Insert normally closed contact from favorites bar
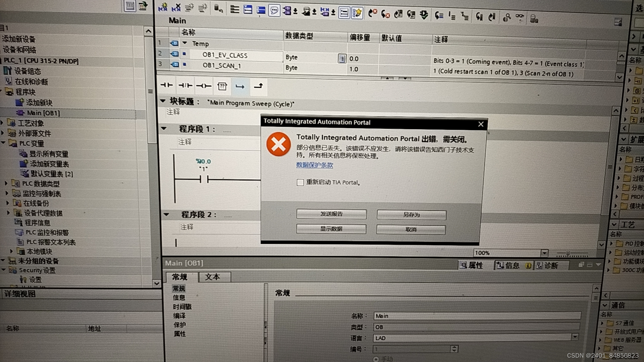The image size is (644, 362). point(185,86)
